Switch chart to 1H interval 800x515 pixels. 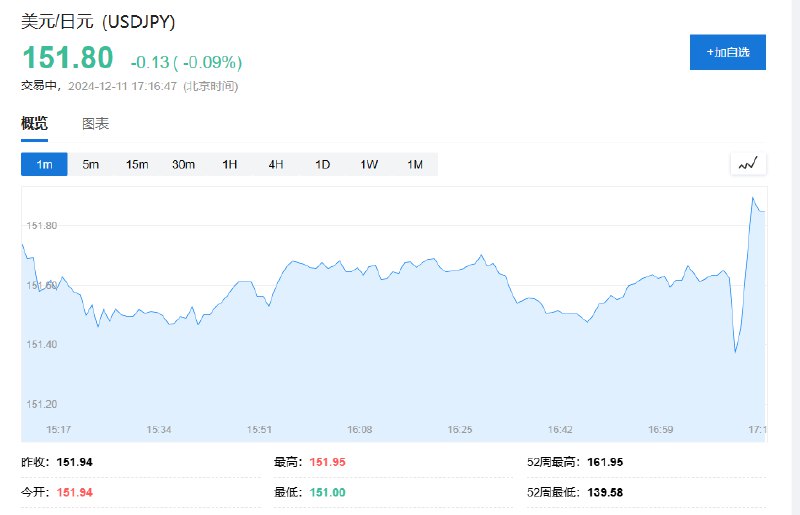[x=230, y=164]
